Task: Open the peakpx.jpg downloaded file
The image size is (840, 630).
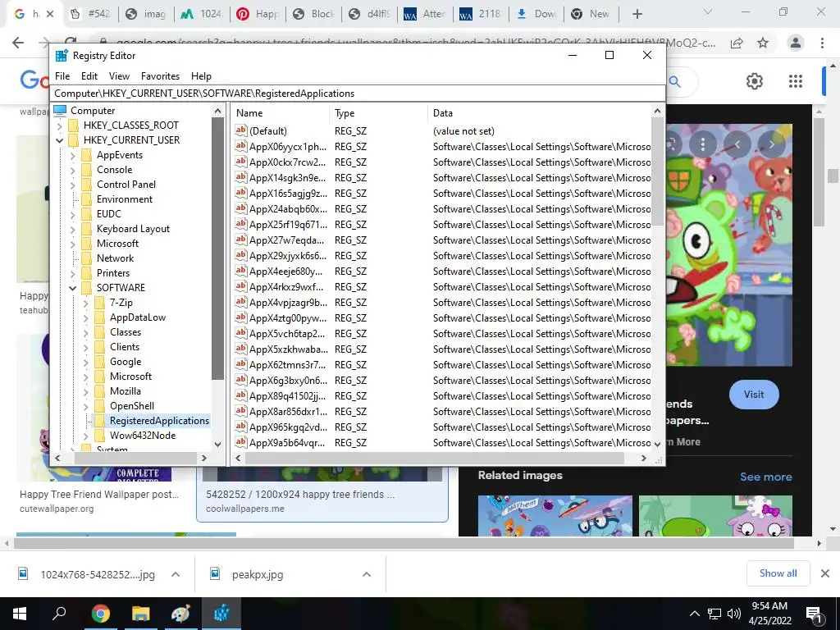Action: point(258,574)
